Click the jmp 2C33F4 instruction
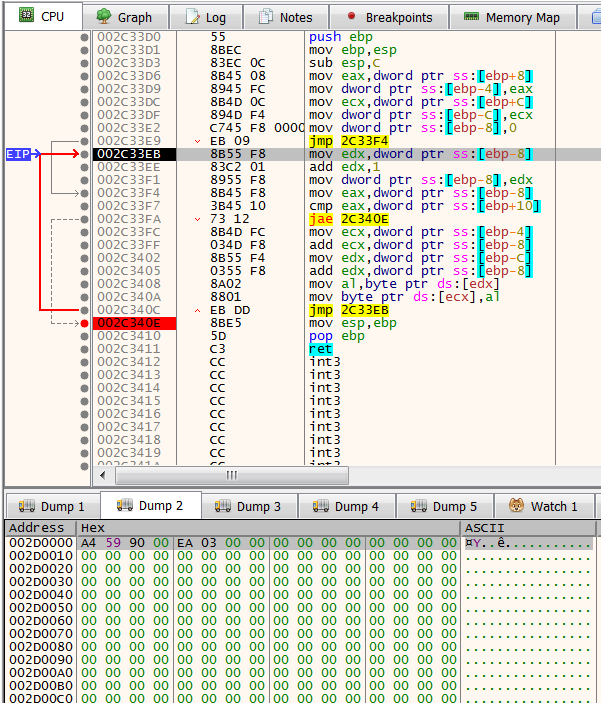 [348, 141]
